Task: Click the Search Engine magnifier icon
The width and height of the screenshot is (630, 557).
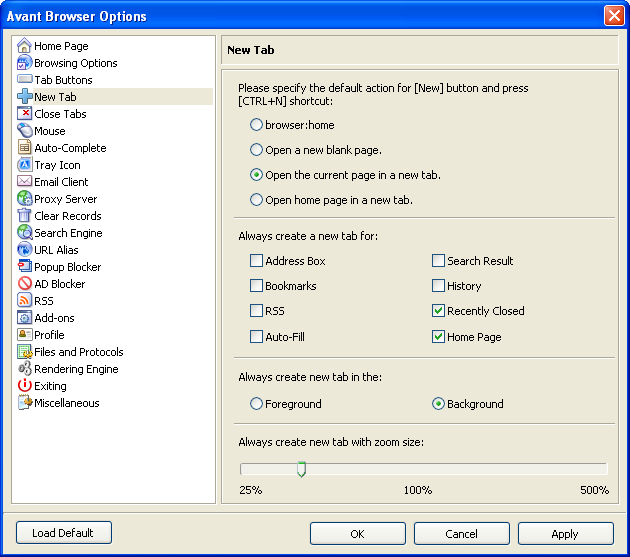Action: (x=24, y=233)
